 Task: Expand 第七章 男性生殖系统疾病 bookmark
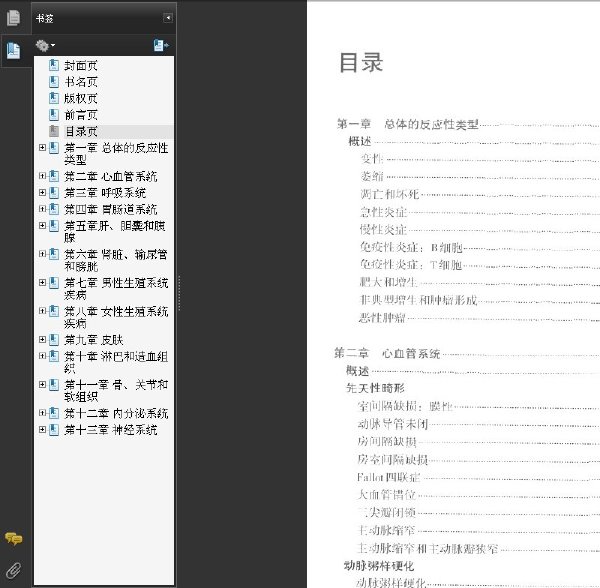click(42, 282)
